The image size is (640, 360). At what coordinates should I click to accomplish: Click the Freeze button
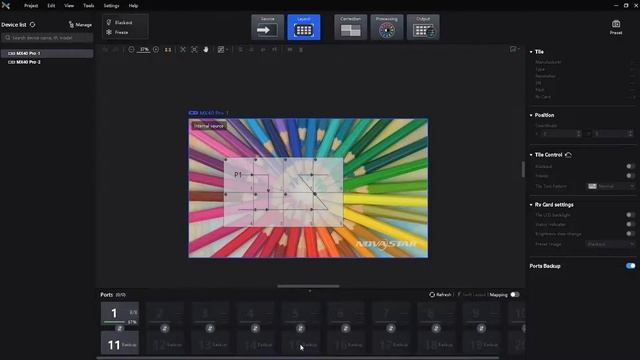[x=118, y=32]
